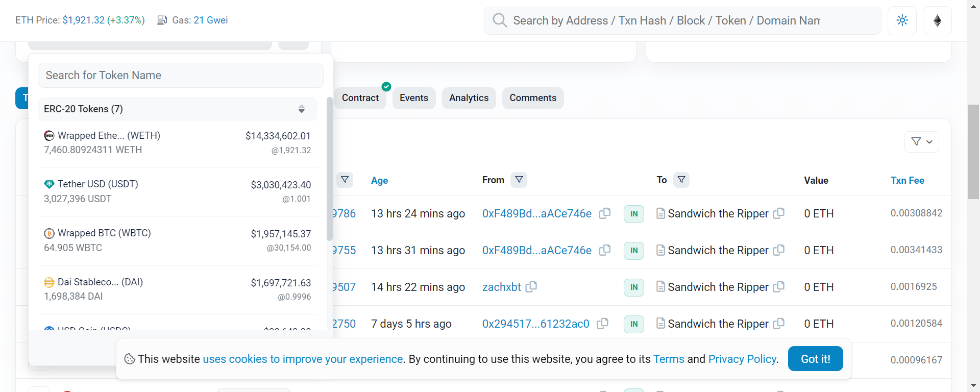Open the From column filter icon

[519, 180]
